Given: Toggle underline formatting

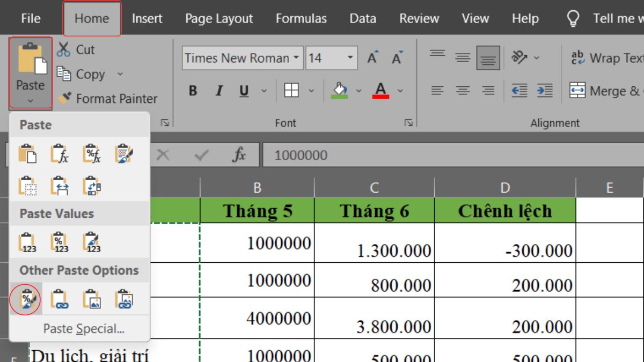Looking at the screenshot, I should tap(243, 91).
